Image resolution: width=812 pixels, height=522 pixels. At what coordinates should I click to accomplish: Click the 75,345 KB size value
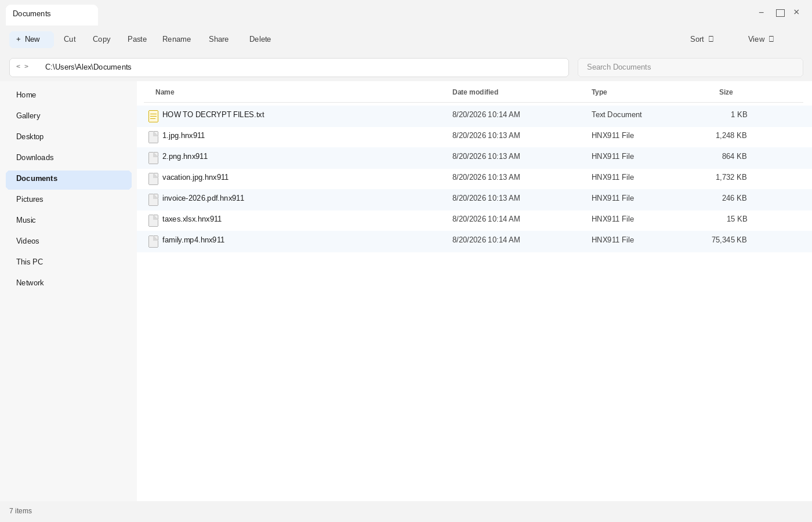click(x=729, y=240)
